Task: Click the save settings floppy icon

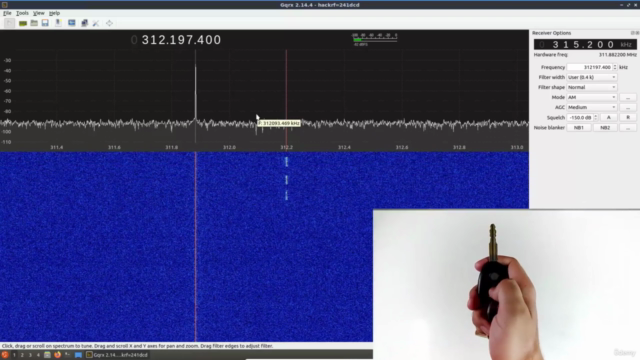Action: click(x=45, y=23)
